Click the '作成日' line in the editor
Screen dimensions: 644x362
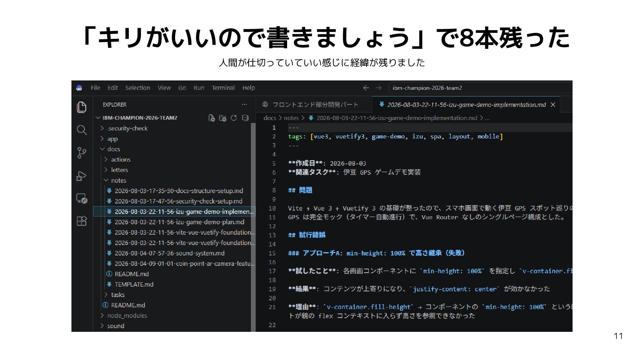327,163
